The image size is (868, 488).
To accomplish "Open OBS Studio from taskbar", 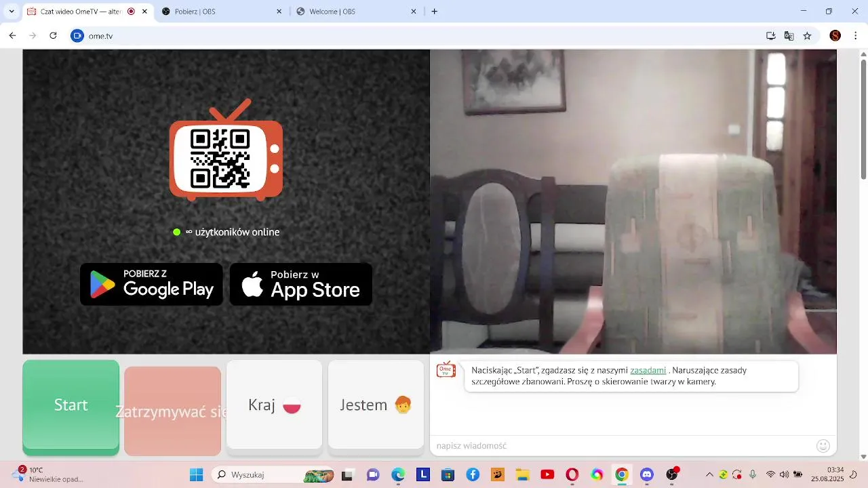I will point(672,474).
